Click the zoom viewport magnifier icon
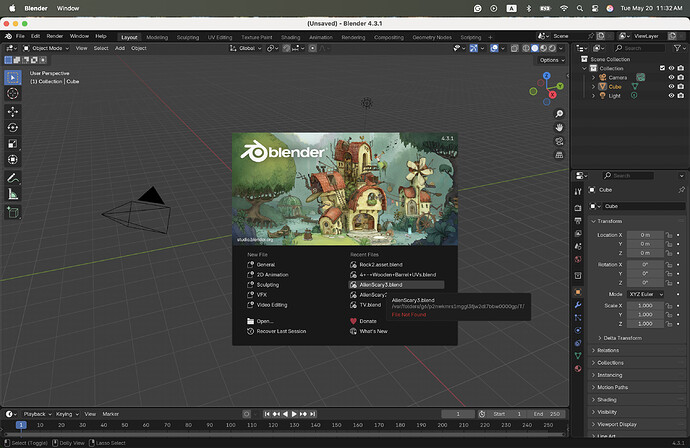The width and height of the screenshot is (690, 448). [559, 114]
